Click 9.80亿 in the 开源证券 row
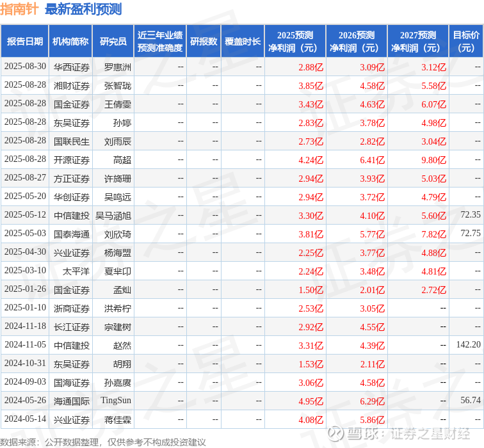Viewport: 484px width, 448px height. click(433, 160)
